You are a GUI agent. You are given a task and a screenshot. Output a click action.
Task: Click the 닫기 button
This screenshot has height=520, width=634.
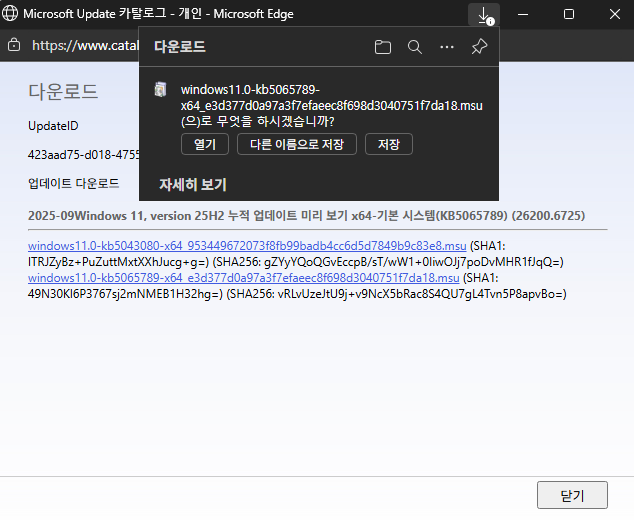tap(572, 495)
